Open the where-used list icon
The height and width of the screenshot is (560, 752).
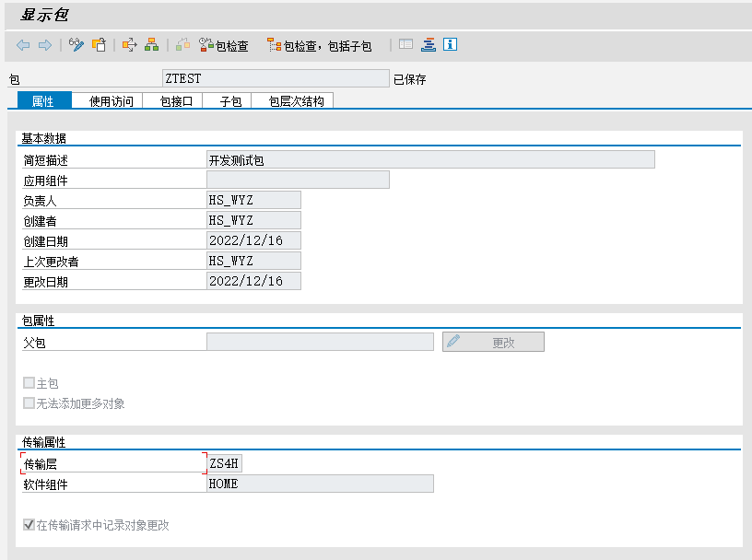(130, 45)
